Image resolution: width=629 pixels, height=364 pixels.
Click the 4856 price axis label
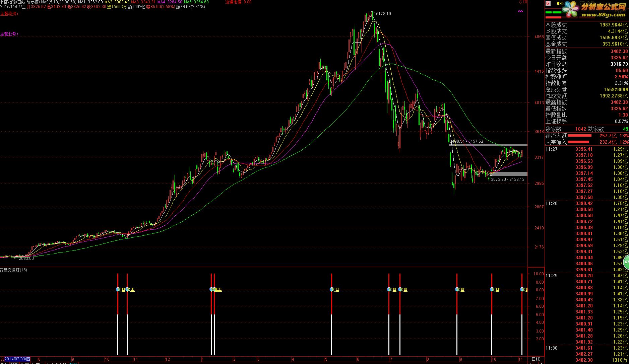539,37
